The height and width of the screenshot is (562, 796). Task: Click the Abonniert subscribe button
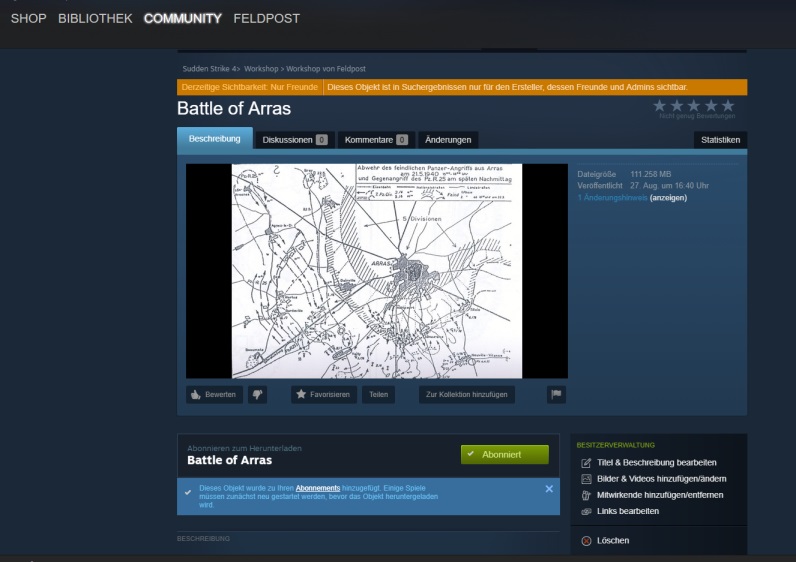(x=505, y=454)
